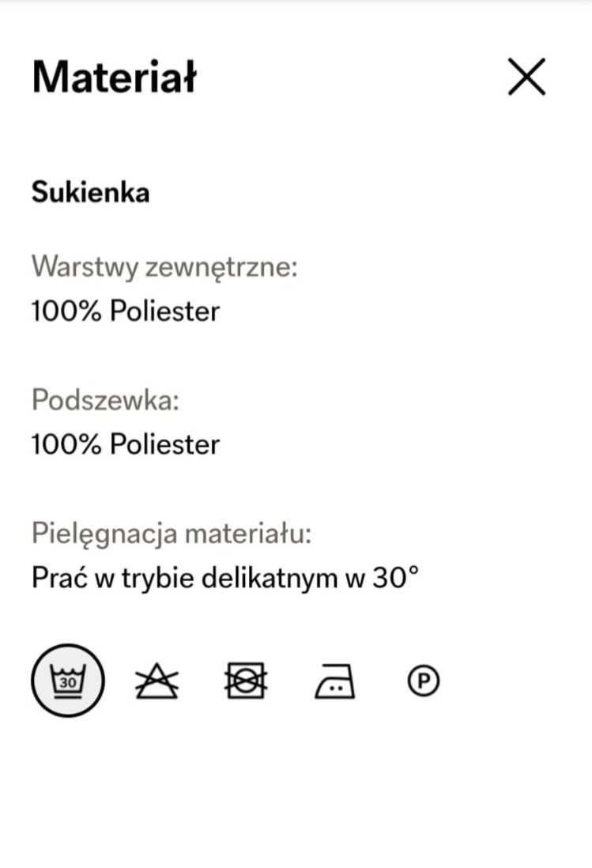Select the Sukienka section title

[x=91, y=193]
